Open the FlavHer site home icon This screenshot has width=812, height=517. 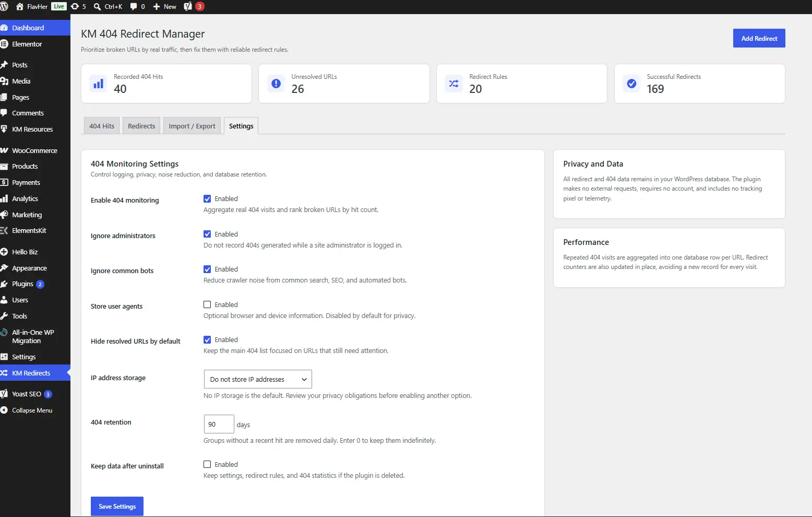point(20,7)
